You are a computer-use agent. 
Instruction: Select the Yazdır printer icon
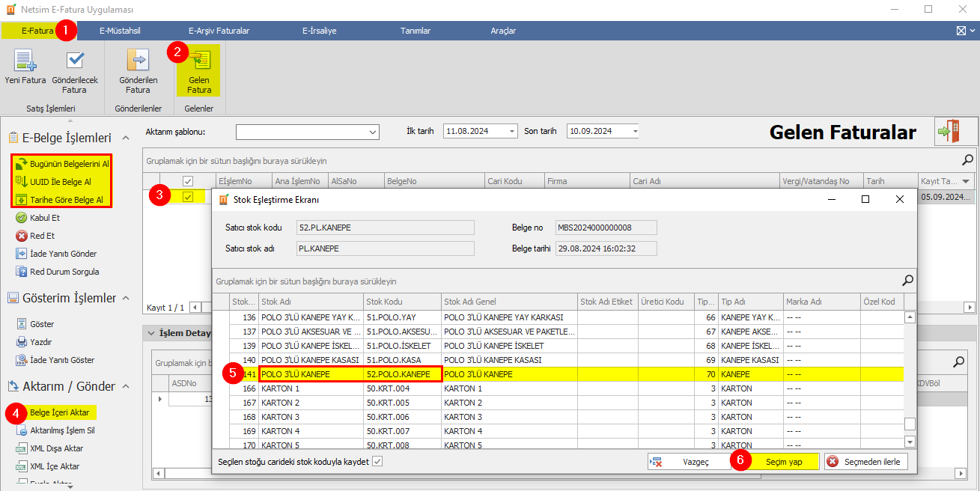[22, 342]
